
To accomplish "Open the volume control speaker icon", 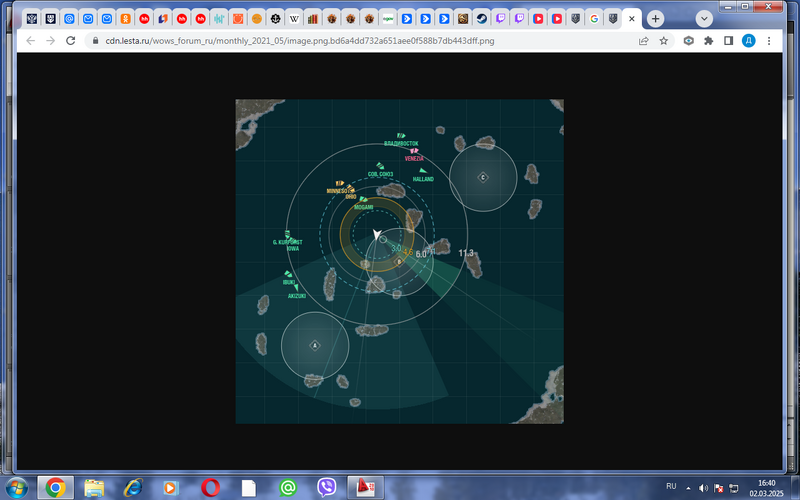I will click(703, 488).
